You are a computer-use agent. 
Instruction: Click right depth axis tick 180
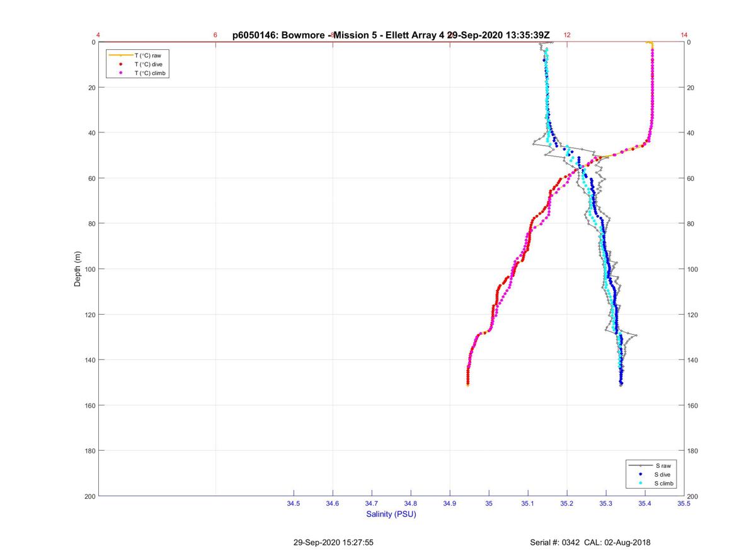tap(693, 451)
